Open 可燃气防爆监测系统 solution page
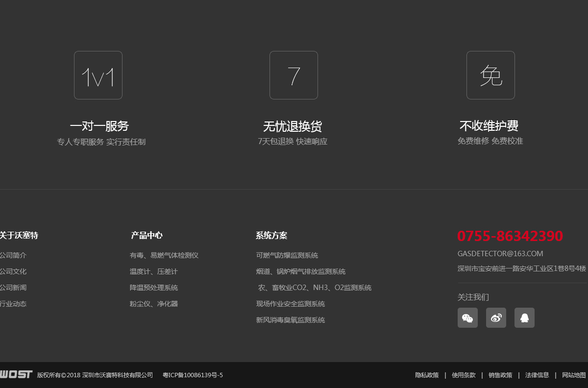The image size is (588, 388). 286,255
